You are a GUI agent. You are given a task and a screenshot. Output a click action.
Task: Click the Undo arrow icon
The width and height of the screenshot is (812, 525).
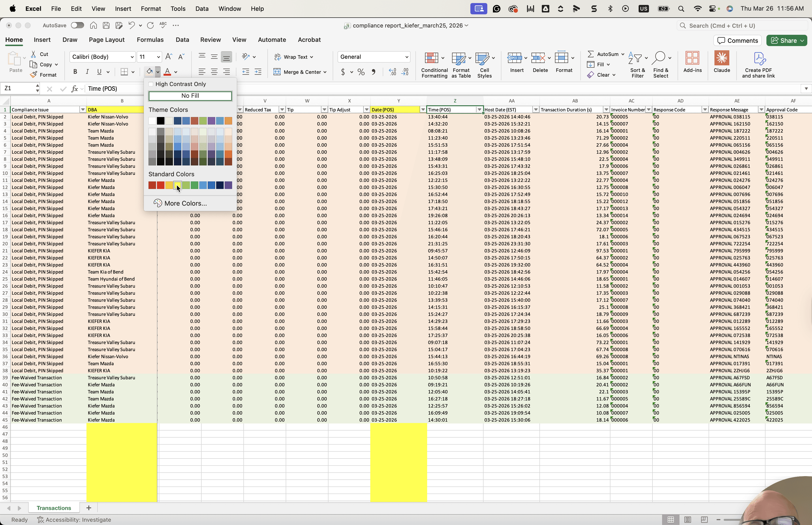click(132, 25)
